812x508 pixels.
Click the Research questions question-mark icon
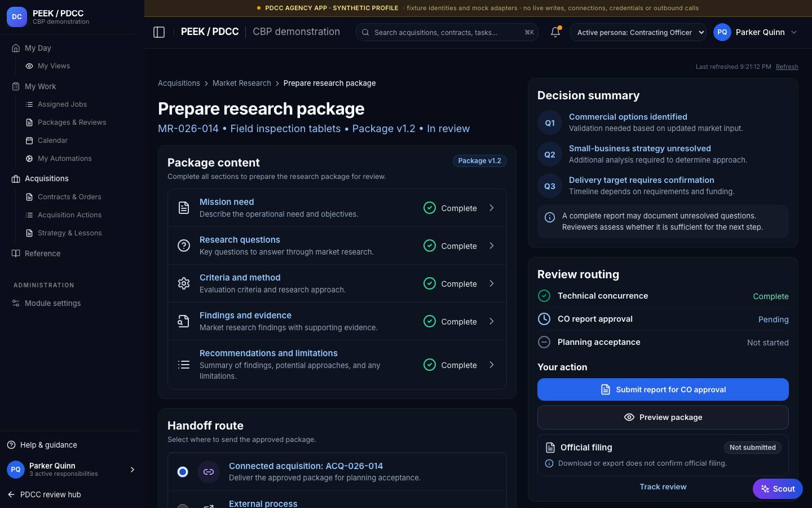[184, 246]
